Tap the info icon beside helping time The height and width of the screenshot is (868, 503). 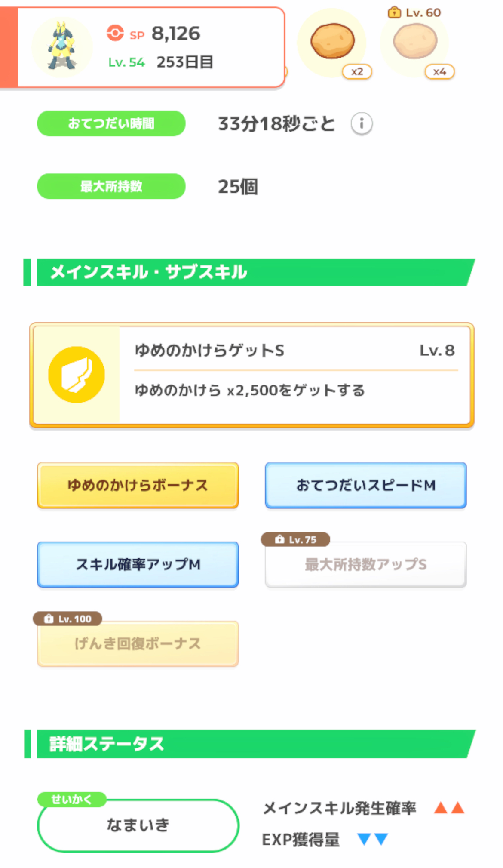click(x=362, y=124)
